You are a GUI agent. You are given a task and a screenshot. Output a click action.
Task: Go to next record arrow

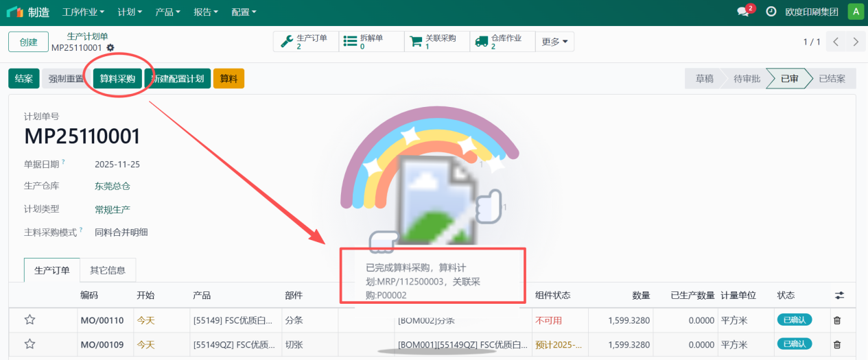tap(855, 42)
